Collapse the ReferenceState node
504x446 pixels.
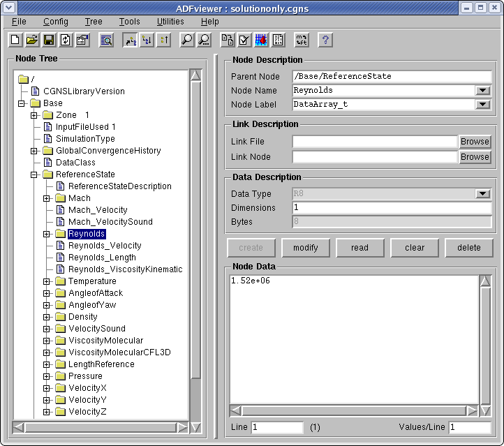pyautogui.click(x=34, y=174)
